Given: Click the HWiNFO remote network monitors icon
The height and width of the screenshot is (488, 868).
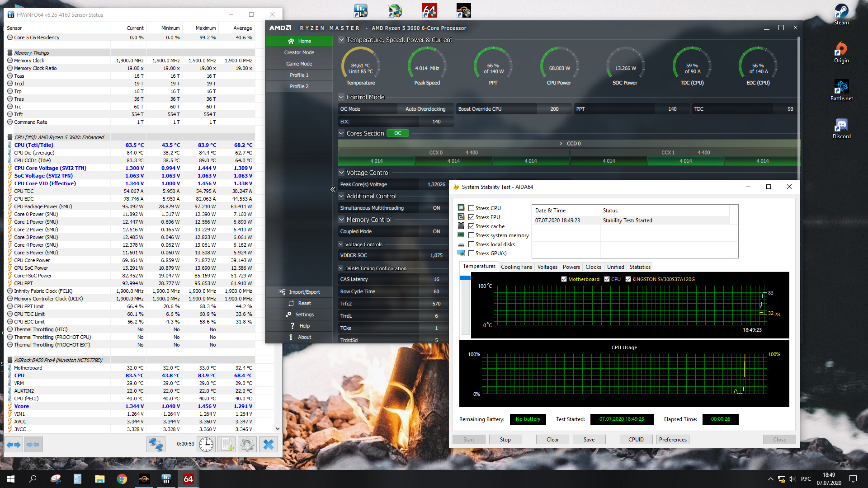Looking at the screenshot, I should (x=156, y=445).
